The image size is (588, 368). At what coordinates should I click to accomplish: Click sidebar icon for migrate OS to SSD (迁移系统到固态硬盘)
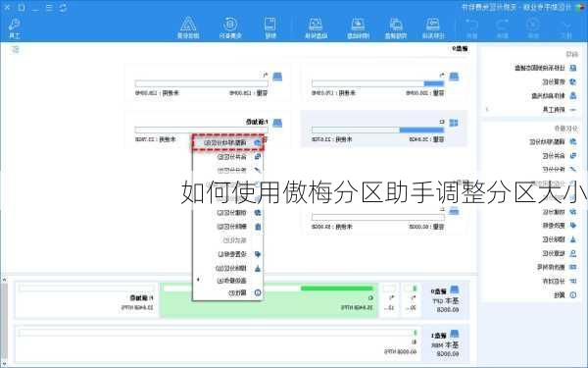coord(573,68)
